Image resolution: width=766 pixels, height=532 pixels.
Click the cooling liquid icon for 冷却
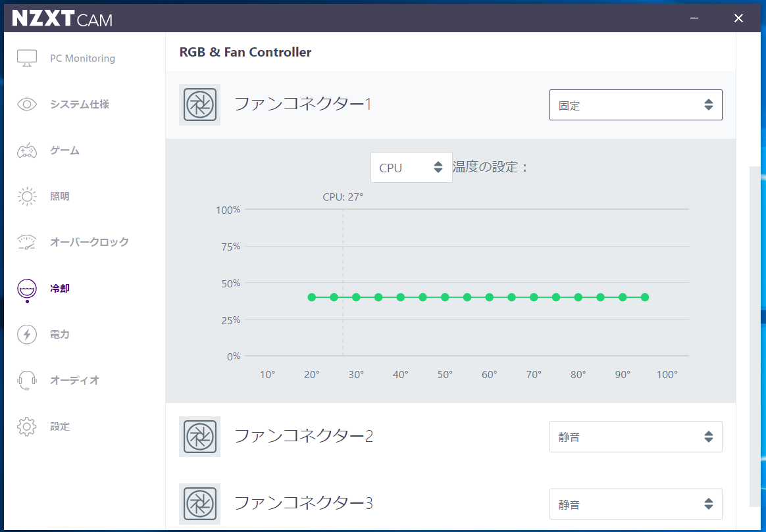(27, 289)
